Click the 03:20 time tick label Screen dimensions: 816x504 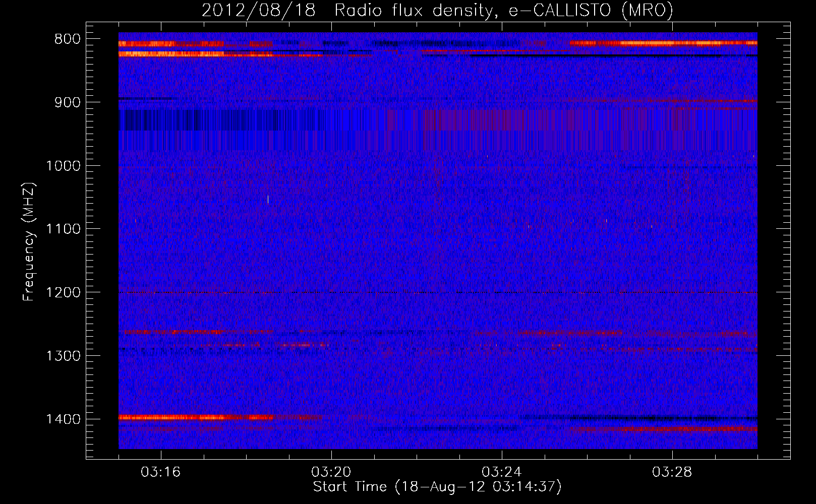click(x=331, y=472)
